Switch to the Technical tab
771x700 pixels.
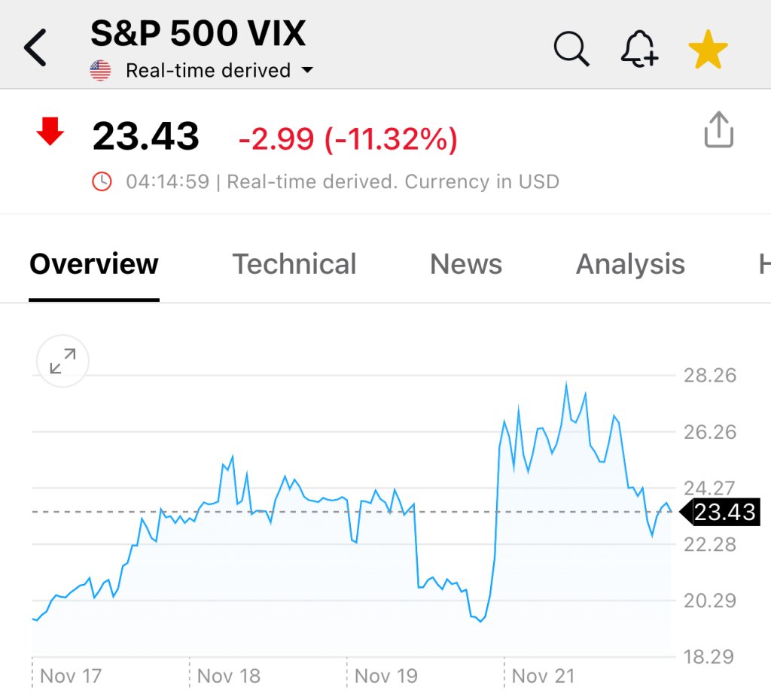294,264
